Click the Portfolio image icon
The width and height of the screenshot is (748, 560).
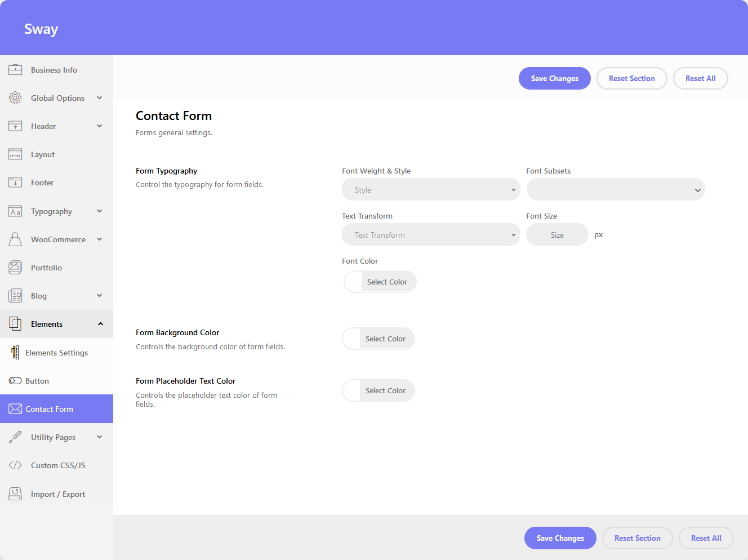coord(15,268)
